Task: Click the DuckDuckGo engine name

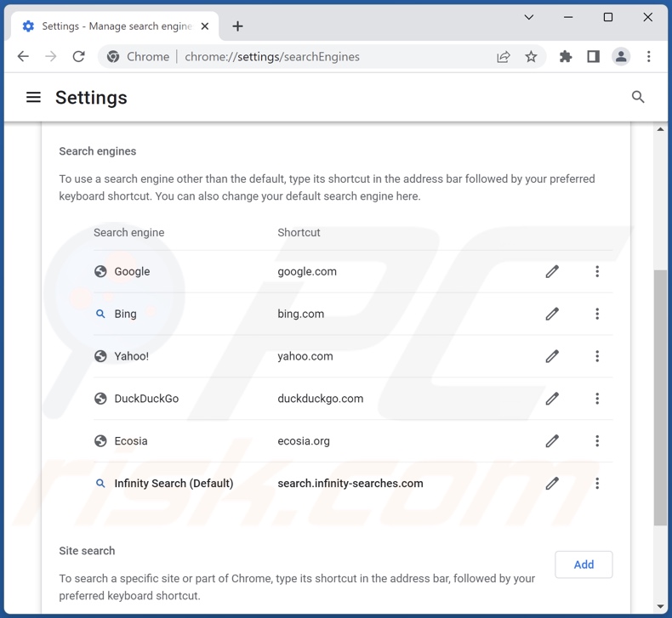Action: [146, 399]
